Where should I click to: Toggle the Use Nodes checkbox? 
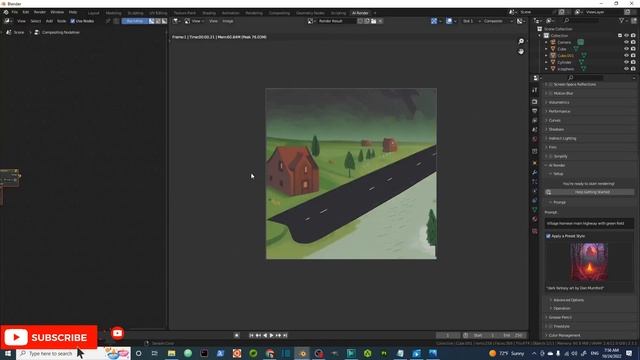[x=73, y=21]
